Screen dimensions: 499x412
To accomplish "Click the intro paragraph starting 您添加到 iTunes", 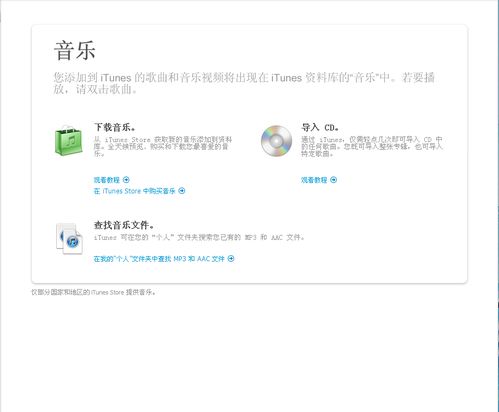I will pos(244,83).
